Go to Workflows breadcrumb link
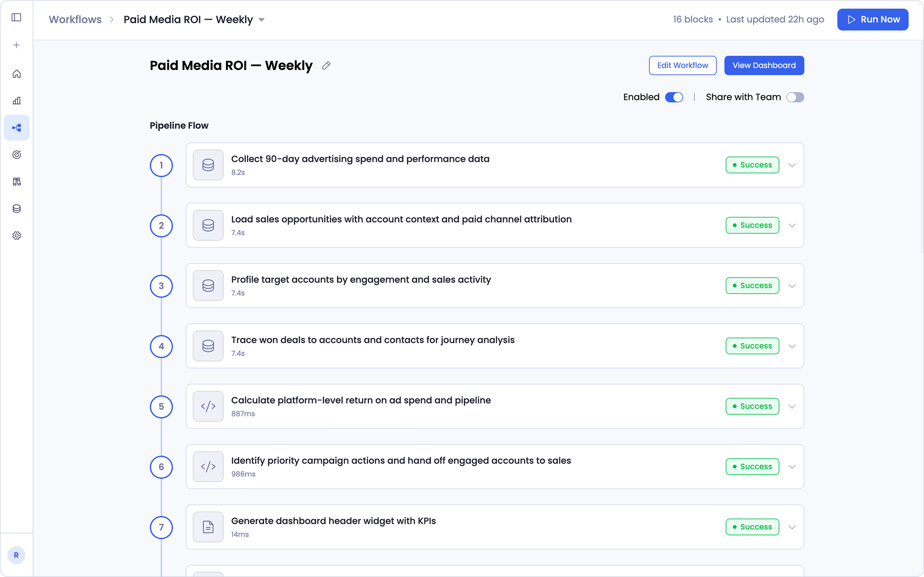This screenshot has height=577, width=924. pyautogui.click(x=75, y=20)
